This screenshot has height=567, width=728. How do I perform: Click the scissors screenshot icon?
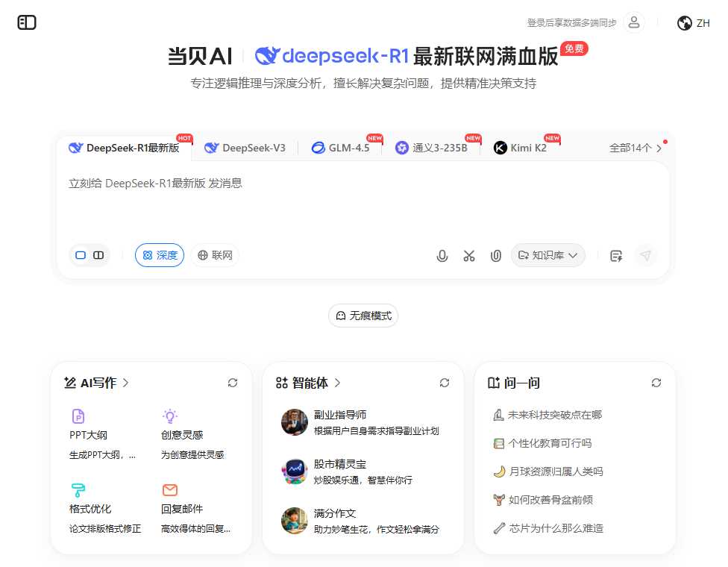(x=469, y=255)
